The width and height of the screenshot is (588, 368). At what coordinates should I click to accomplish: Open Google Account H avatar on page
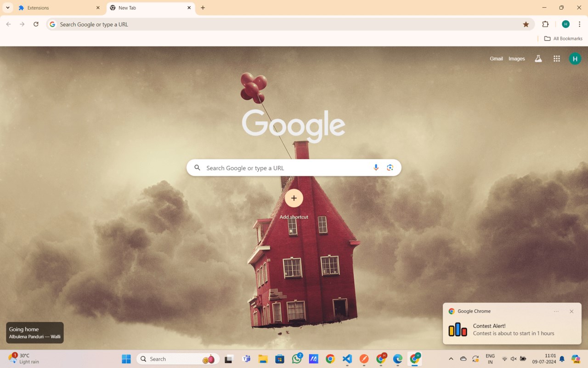[575, 58]
